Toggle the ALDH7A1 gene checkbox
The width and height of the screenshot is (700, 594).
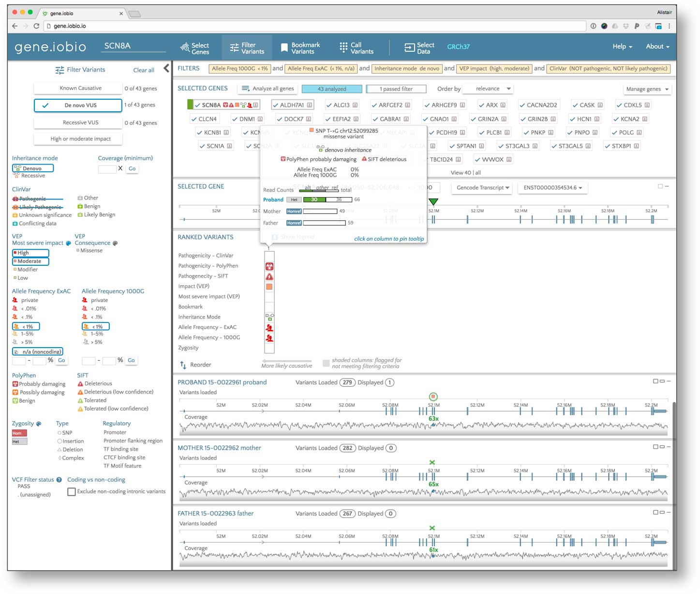pos(275,105)
